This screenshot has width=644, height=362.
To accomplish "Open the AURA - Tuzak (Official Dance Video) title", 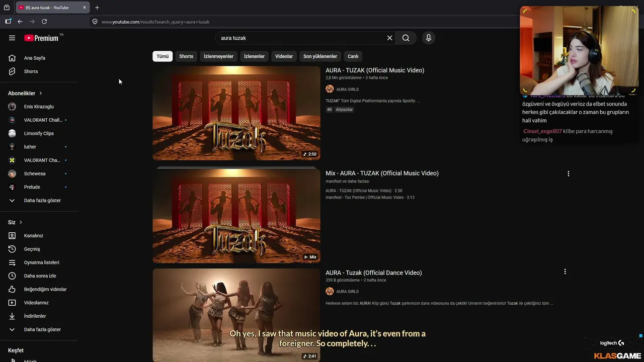I will click(374, 273).
